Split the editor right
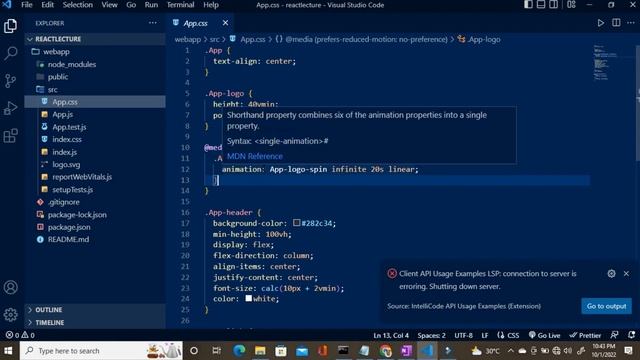This screenshot has width=640, height=360. coord(616,23)
